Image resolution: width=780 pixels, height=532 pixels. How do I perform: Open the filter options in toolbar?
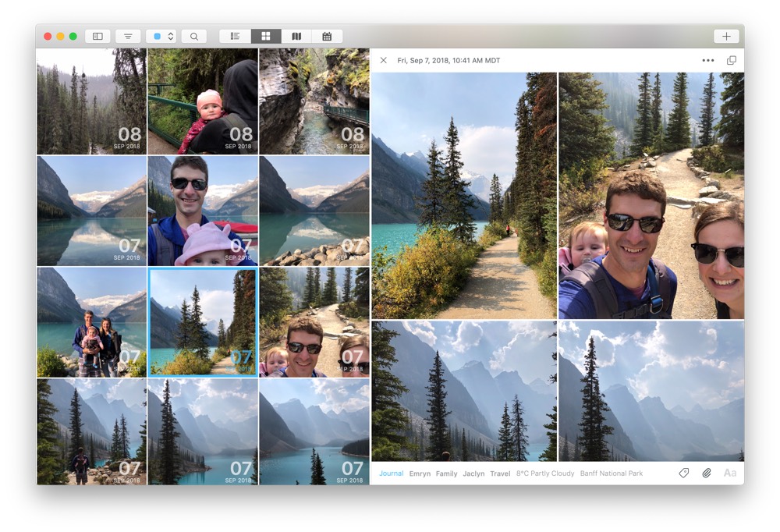pyautogui.click(x=128, y=37)
